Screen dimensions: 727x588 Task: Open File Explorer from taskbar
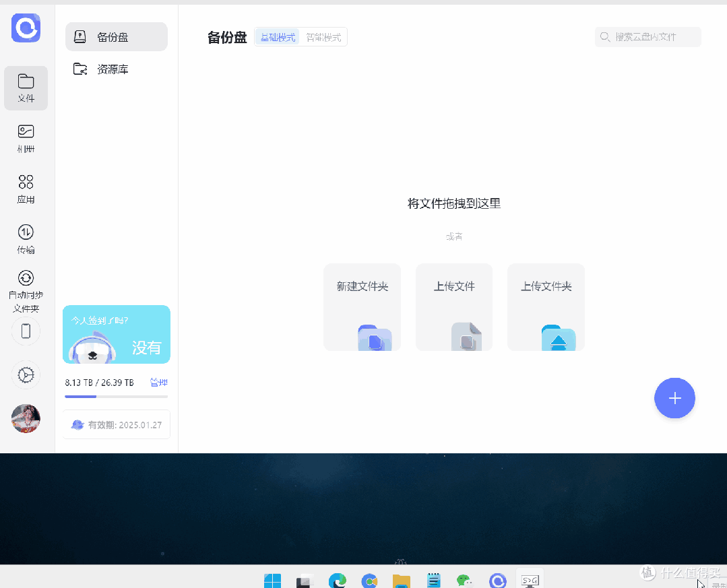(x=402, y=581)
